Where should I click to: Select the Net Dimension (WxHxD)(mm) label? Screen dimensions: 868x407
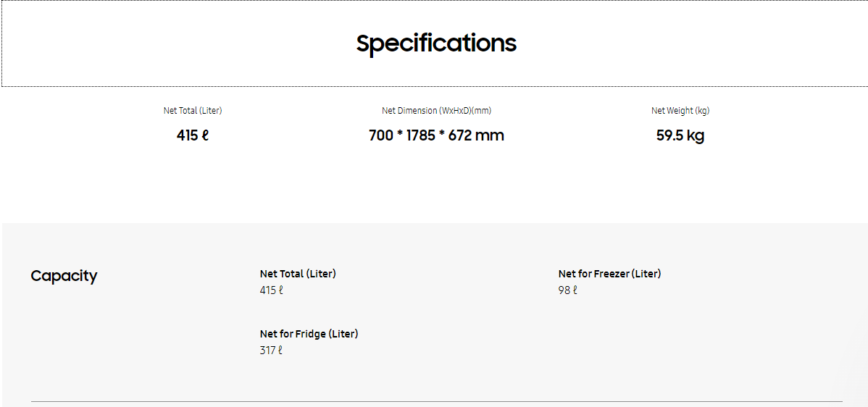coord(436,111)
